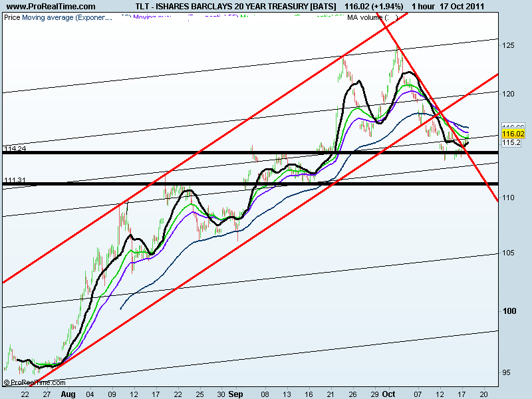Click the 111.31 horizontal level label
The image size is (532, 399).
15,180
